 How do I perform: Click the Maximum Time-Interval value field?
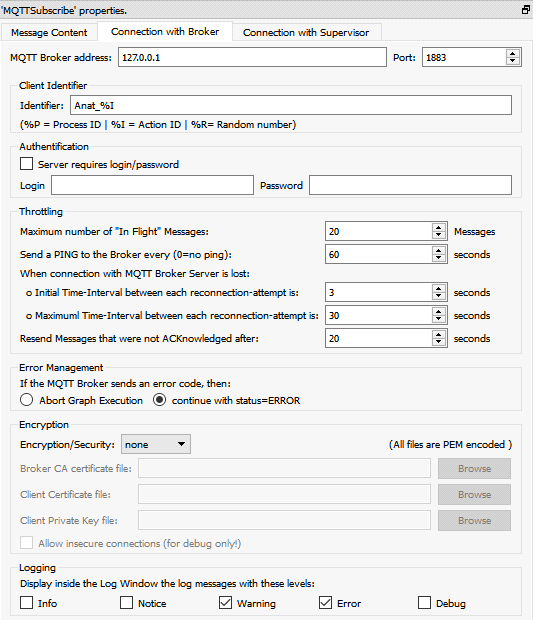[x=379, y=315]
